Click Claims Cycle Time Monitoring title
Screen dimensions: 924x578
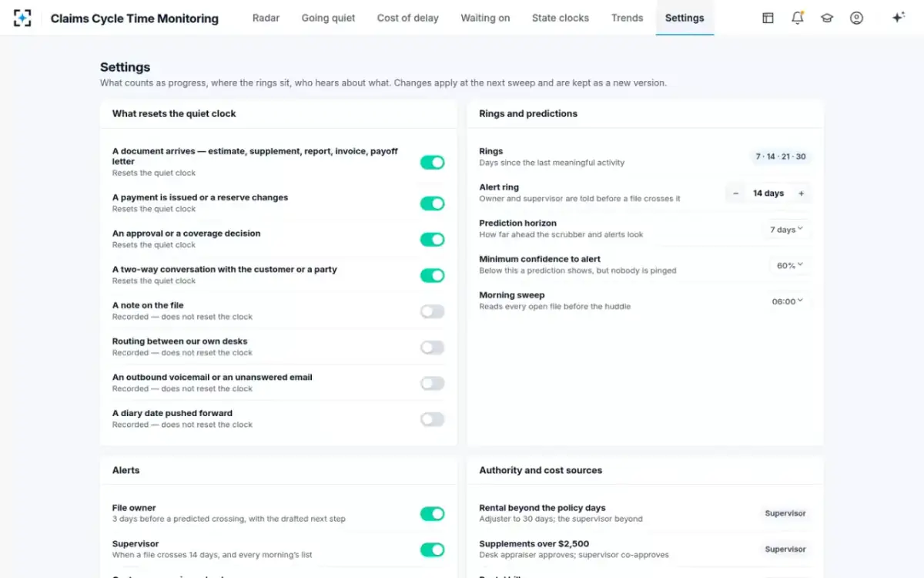coord(135,18)
